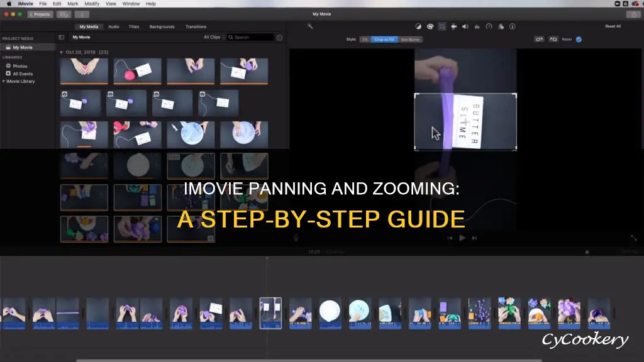Play the movie in viewer
644x362 pixels.
coord(462,238)
